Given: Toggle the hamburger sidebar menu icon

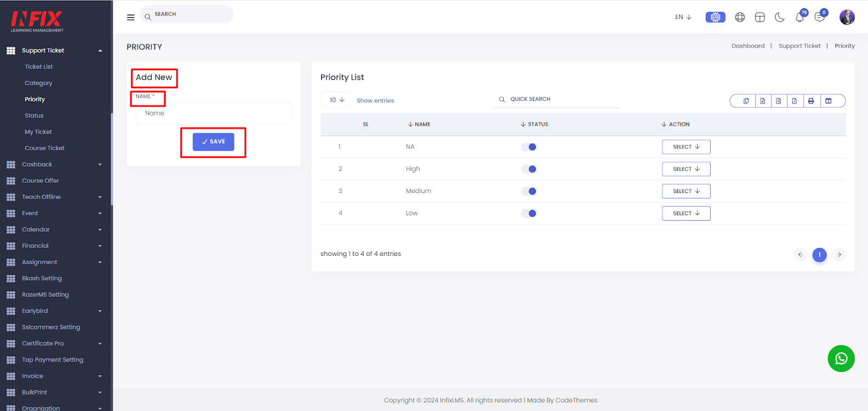Looking at the screenshot, I should click(x=131, y=17).
